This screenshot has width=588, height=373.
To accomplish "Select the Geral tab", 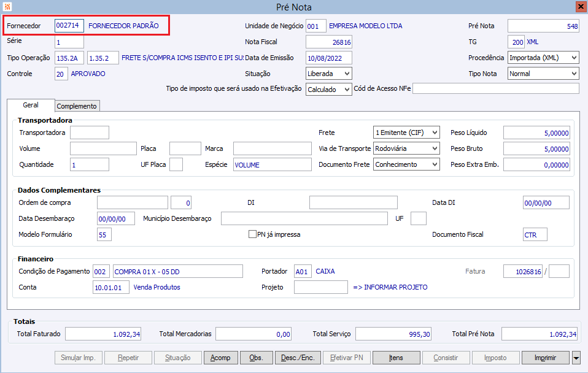I will 31,106.
